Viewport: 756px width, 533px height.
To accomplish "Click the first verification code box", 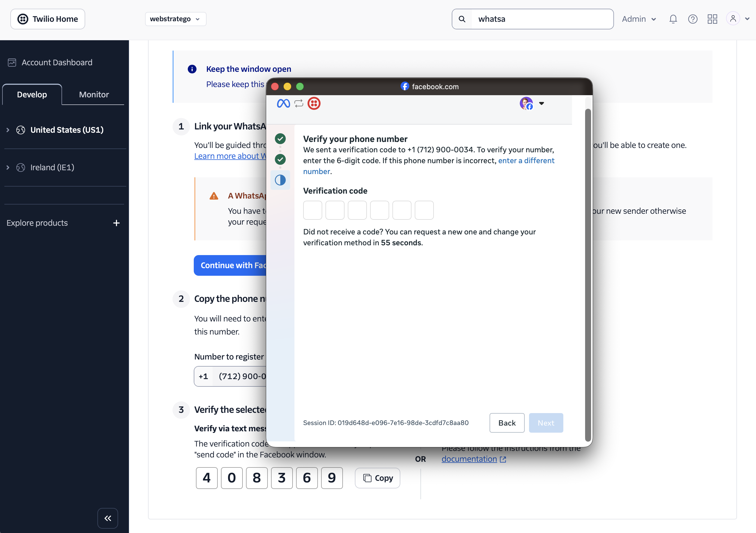I will pos(312,210).
